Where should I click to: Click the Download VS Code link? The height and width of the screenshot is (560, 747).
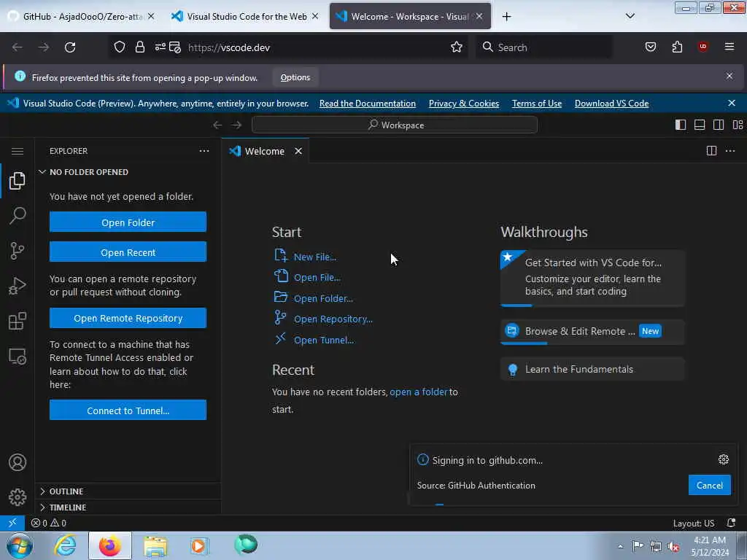pos(612,104)
